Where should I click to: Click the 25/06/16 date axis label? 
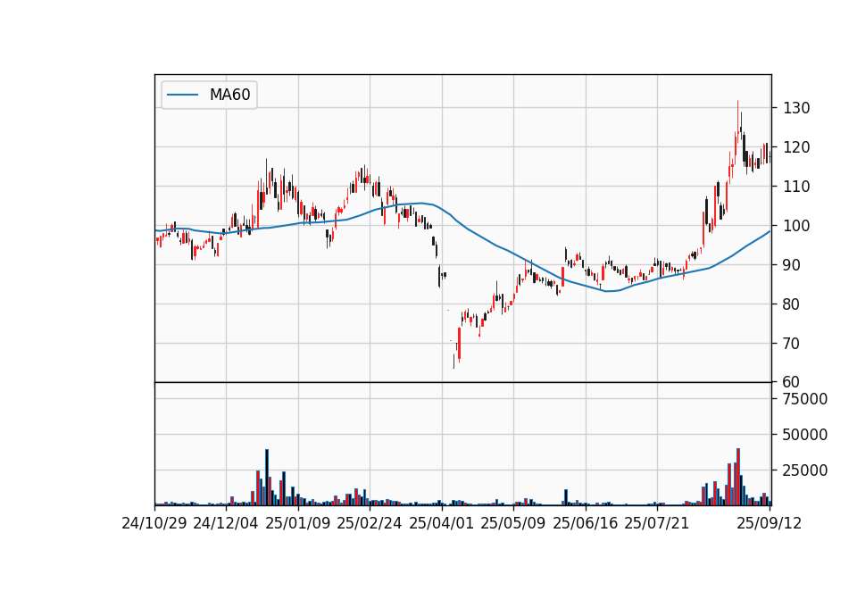pos(586,523)
